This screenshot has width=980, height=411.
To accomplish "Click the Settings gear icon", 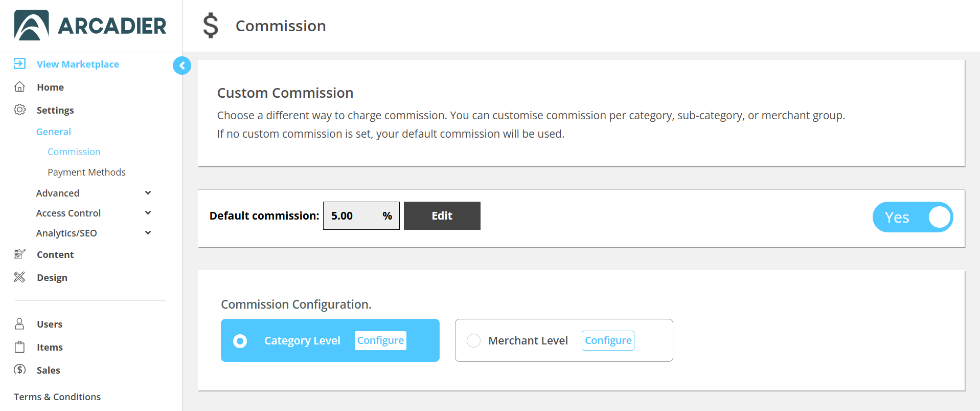I will coord(19,110).
